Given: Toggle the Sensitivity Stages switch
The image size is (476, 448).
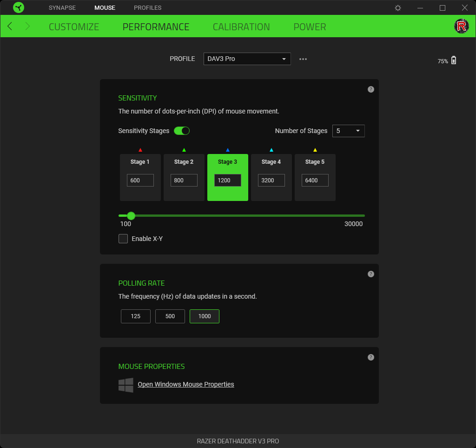Looking at the screenshot, I should (182, 131).
